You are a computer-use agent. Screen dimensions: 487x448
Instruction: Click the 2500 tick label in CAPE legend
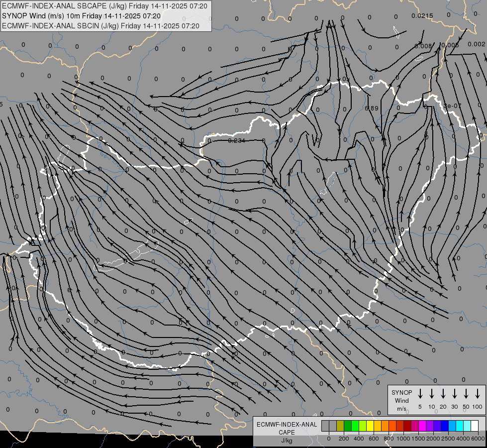pyautogui.click(x=448, y=439)
